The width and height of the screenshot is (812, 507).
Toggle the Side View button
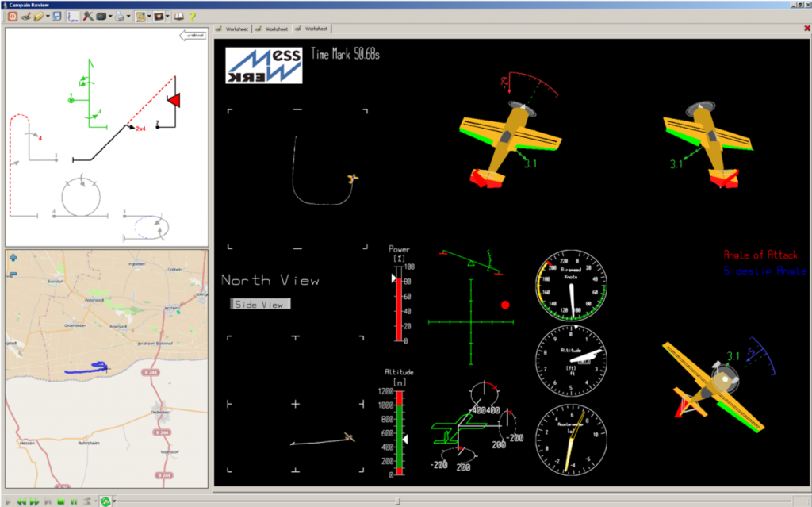[x=261, y=304]
